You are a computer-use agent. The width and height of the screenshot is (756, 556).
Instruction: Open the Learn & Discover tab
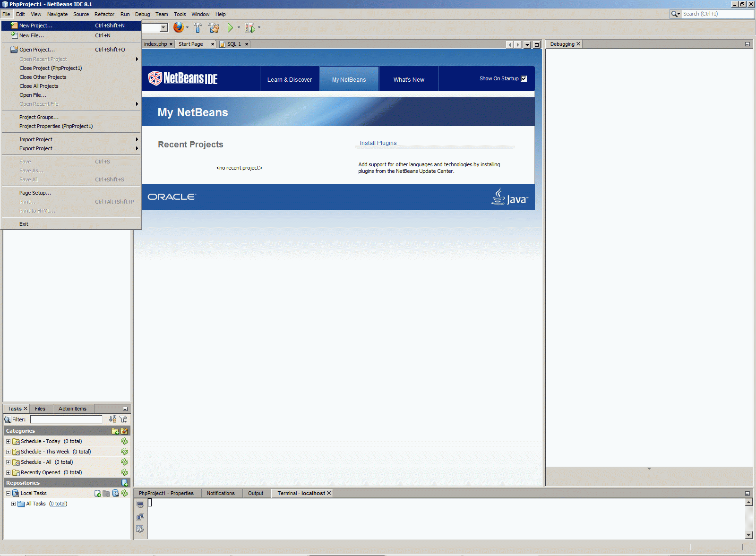tap(290, 79)
